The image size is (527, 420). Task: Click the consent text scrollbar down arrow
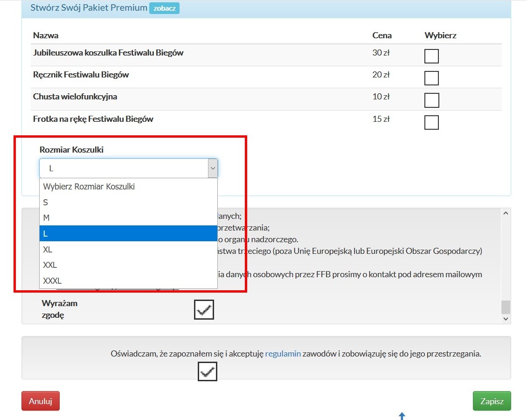506,319
